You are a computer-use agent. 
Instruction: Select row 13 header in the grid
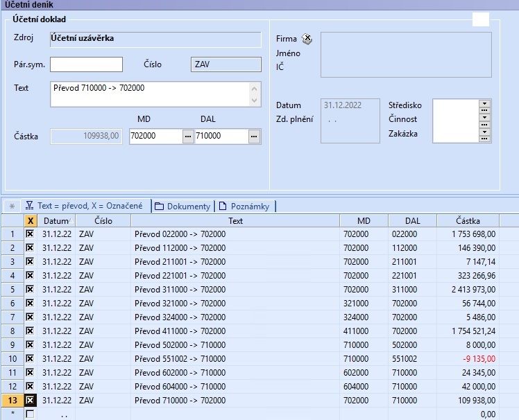[x=12, y=400]
